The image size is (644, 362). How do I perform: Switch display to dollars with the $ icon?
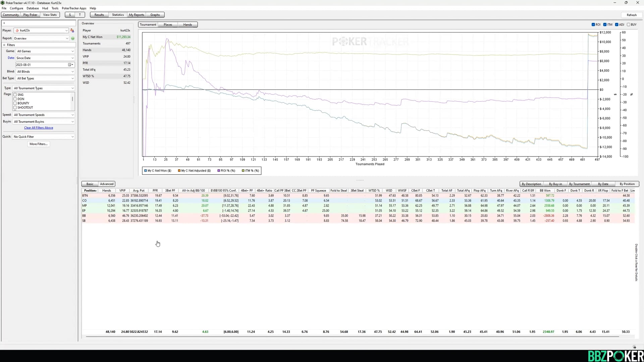point(70,15)
